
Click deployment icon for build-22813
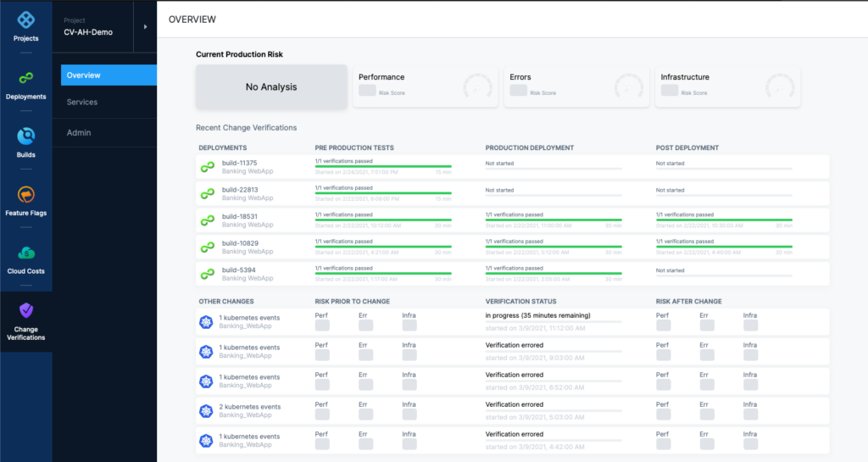208,193
